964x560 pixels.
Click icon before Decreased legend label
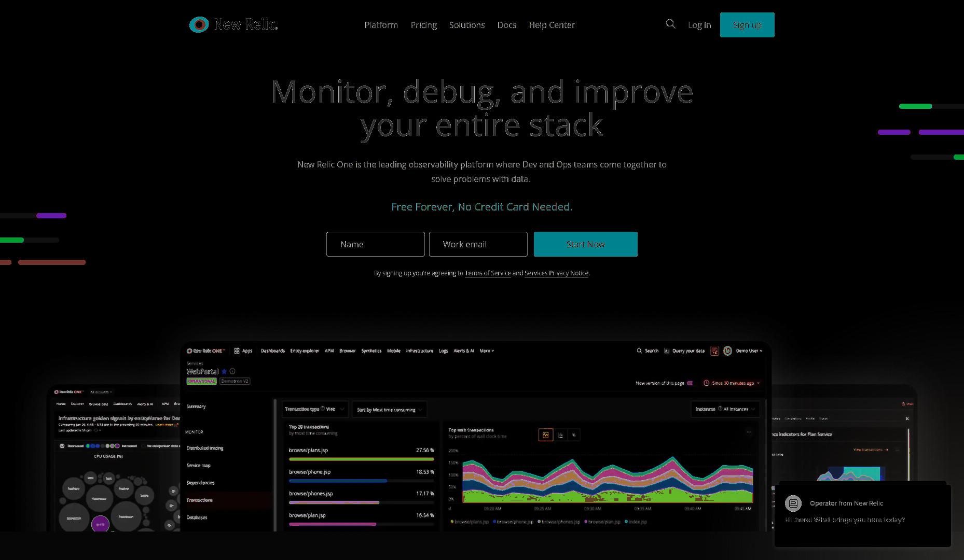62,446
